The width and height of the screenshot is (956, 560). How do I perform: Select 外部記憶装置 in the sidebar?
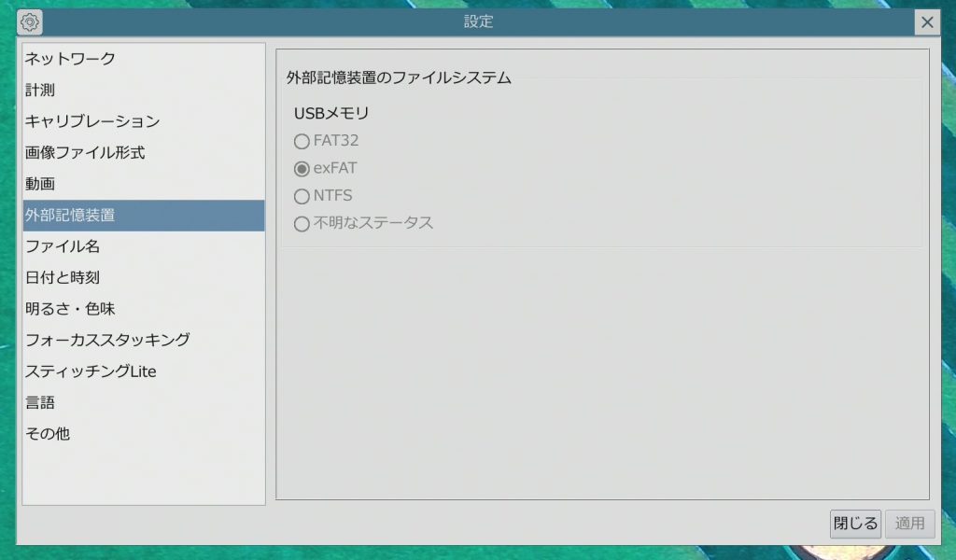[x=71, y=216]
